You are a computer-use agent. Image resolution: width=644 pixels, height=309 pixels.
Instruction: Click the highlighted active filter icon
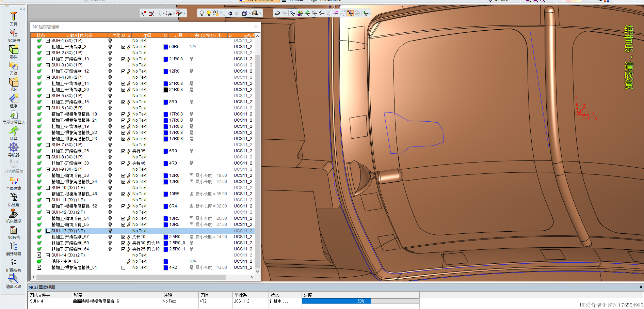coord(350,13)
